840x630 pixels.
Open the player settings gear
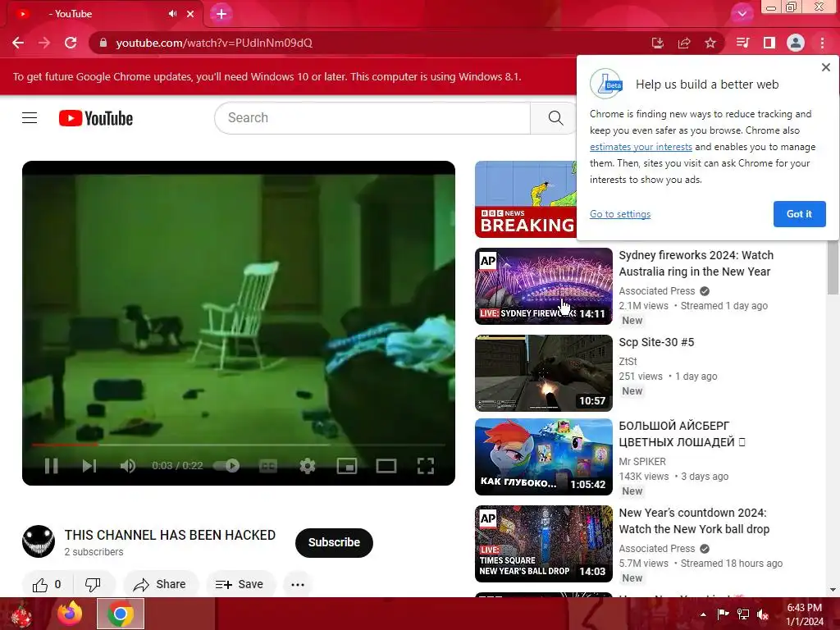pyautogui.click(x=308, y=466)
